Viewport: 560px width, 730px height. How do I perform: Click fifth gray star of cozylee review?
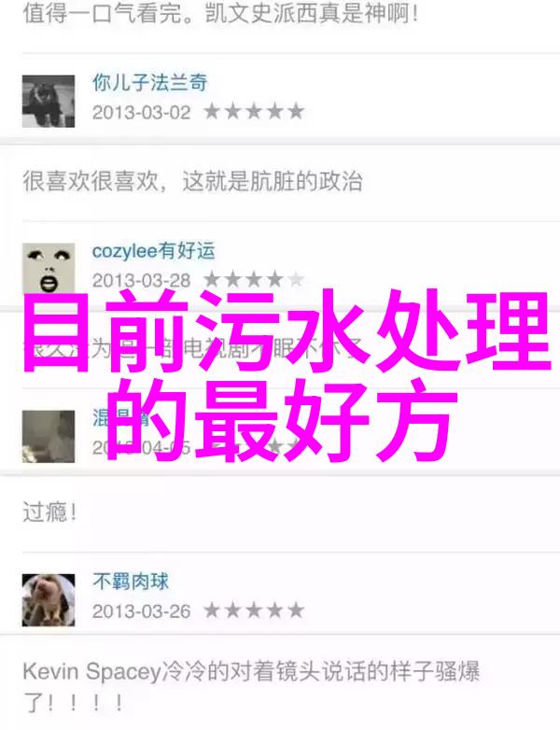(x=296, y=279)
